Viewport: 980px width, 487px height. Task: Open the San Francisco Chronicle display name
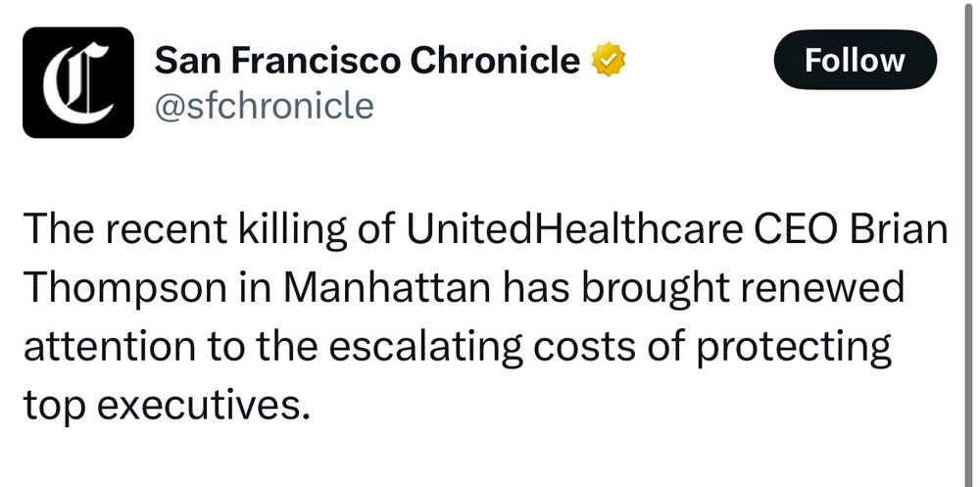pos(367,60)
